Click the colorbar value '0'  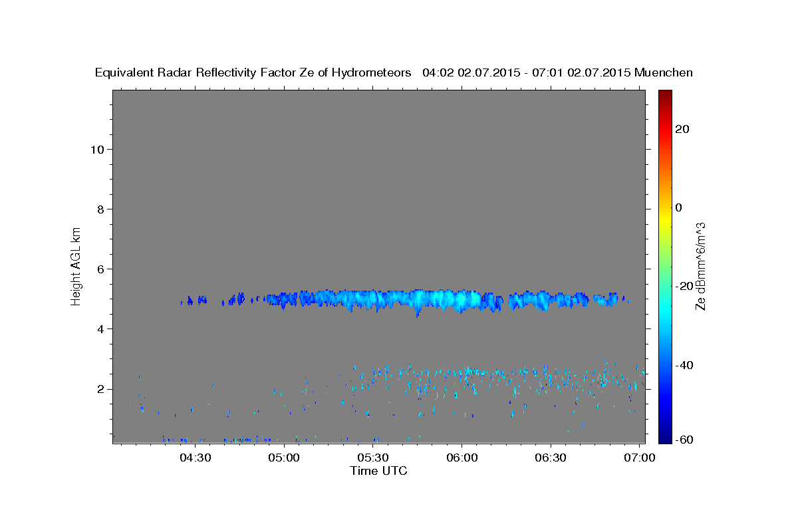[679, 207]
